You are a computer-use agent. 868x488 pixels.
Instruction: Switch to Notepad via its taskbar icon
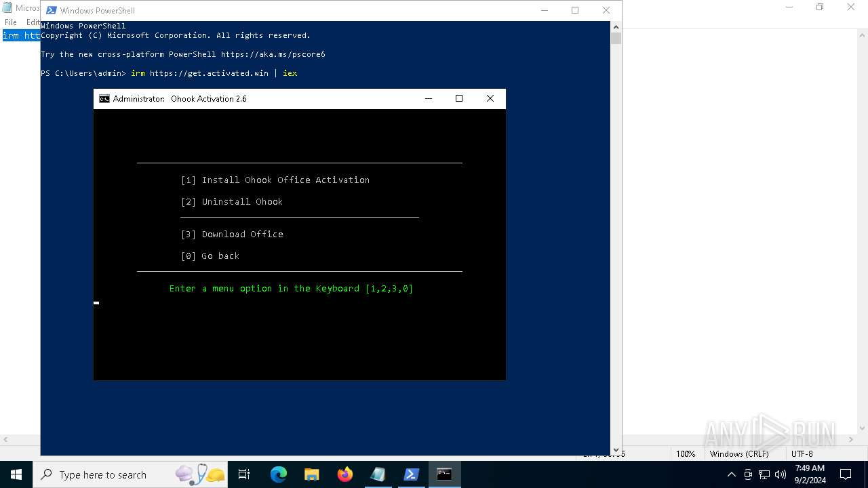coord(378,474)
